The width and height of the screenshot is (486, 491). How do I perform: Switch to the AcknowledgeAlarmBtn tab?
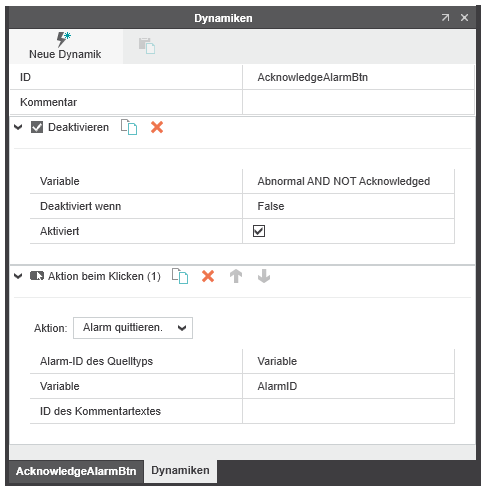tap(76, 471)
